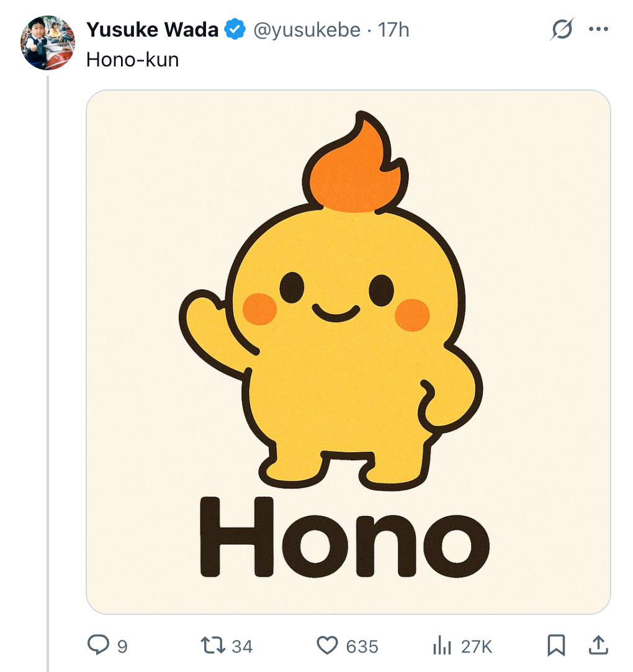The image size is (633, 672).
Task: Repost the tweet using the retweet icon
Action: (x=213, y=646)
